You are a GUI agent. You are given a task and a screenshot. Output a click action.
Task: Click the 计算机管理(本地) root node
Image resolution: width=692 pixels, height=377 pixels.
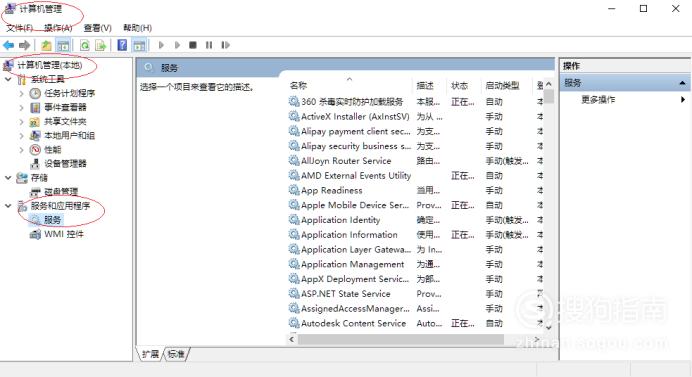[x=50, y=65]
